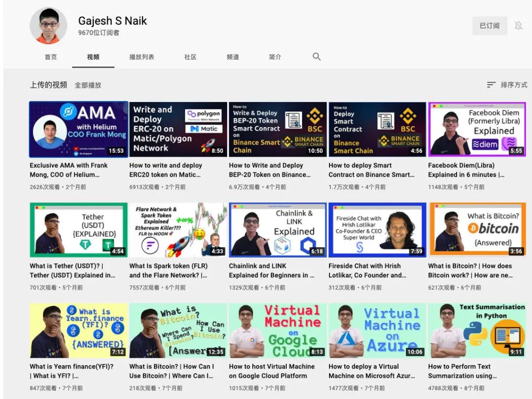Open the 简介 tab

(275, 57)
